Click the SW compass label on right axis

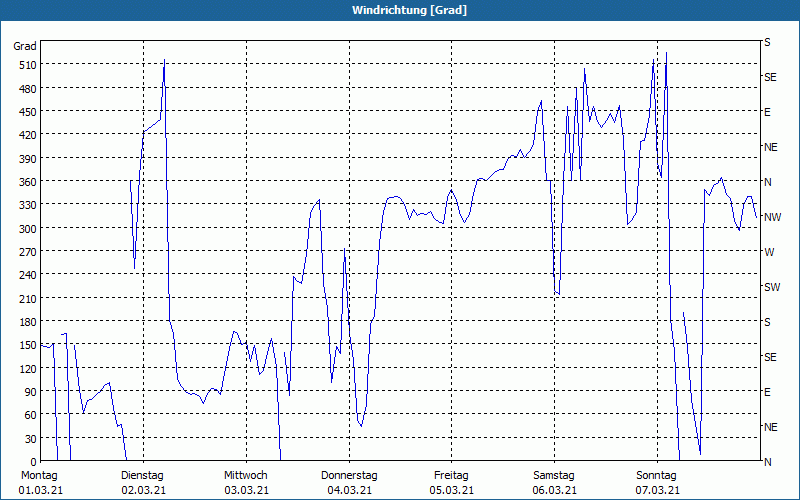772,287
